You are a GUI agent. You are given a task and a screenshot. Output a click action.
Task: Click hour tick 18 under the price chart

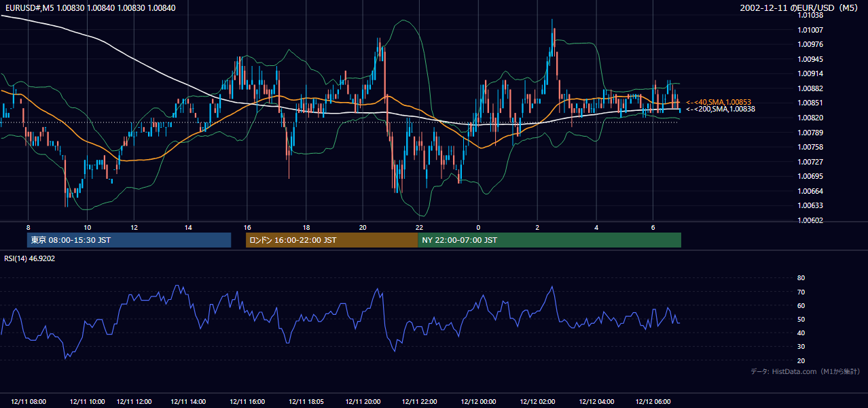pos(306,227)
